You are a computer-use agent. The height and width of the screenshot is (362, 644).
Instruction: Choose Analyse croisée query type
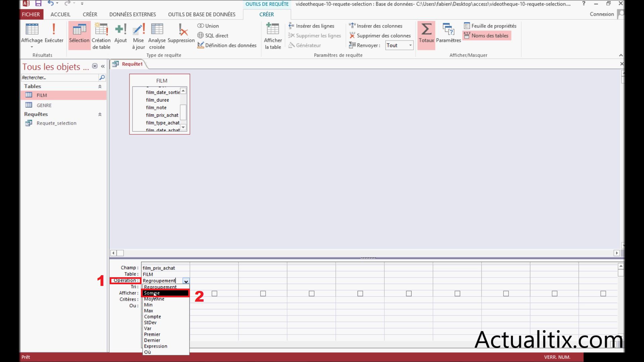tap(157, 36)
